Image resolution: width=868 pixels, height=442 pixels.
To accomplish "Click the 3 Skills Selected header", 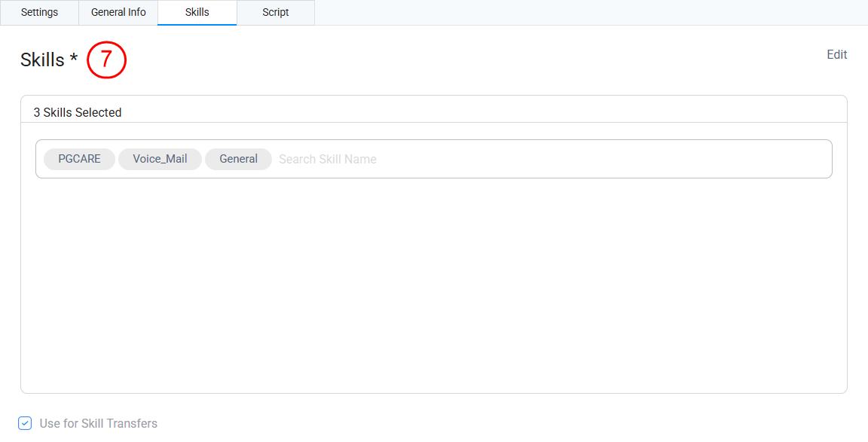I will click(78, 112).
